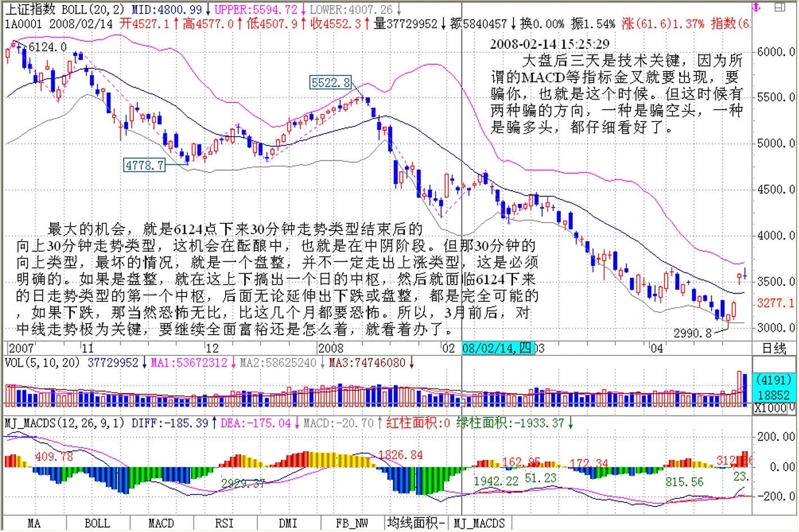Viewport: 799px width, 532px height.
Task: Click the 2990.8 low price label
Action: [693, 333]
